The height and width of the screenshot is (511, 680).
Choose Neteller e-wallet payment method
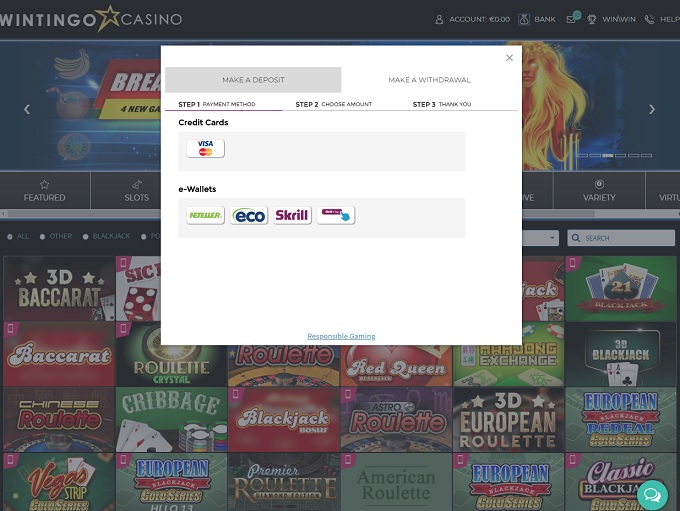(205, 215)
